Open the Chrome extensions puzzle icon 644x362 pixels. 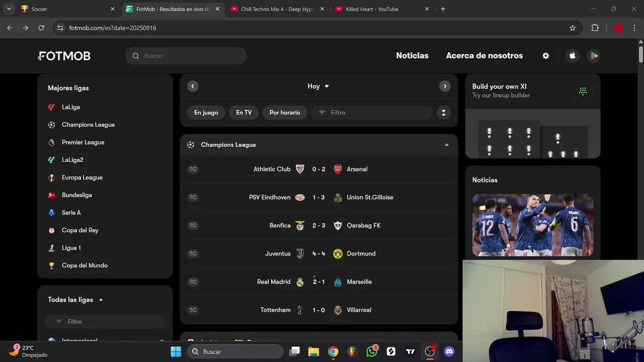595,28
